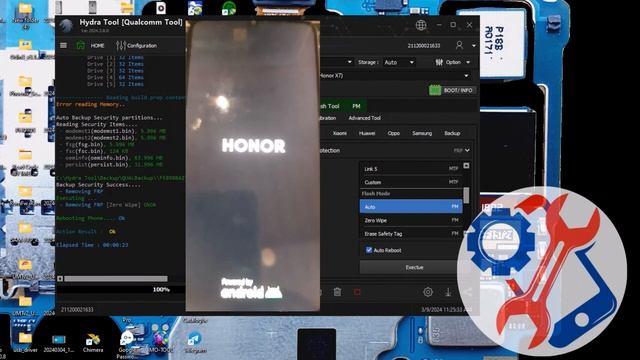Open the Chimera desktop shortcut

93,342
